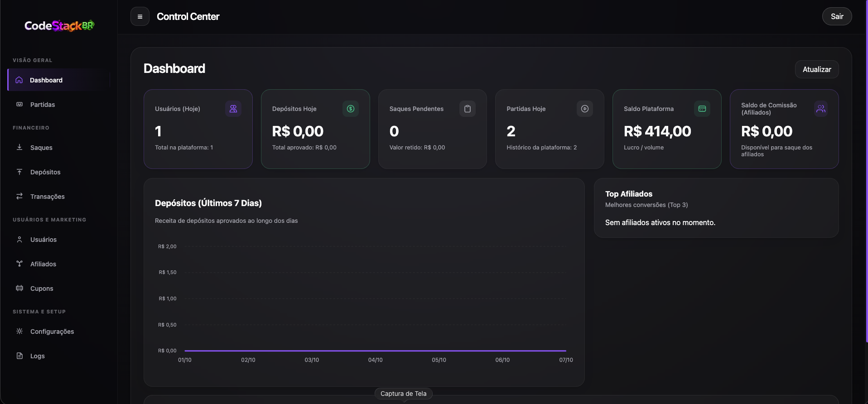
Task: Click the CodeStackBR logo
Action: click(59, 25)
